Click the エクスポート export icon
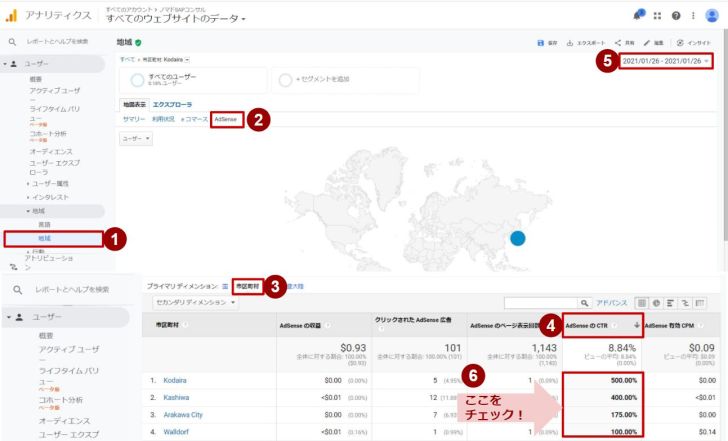The width and height of the screenshot is (728, 441). click(570, 43)
